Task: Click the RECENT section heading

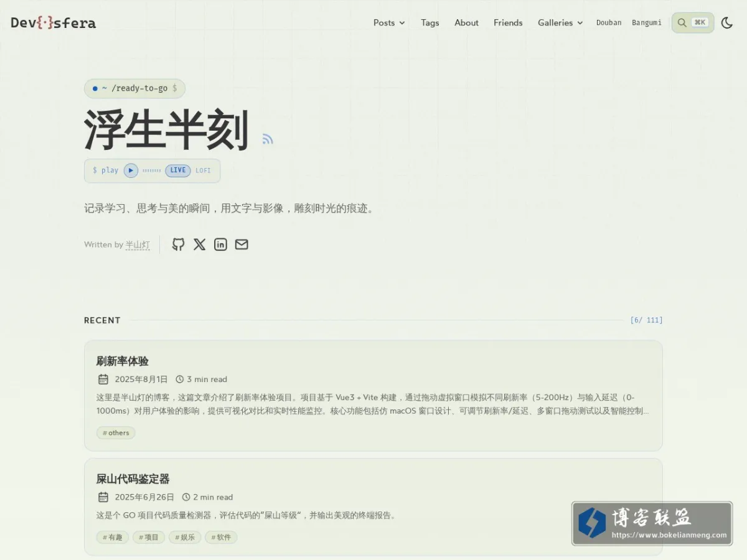Action: [x=102, y=320]
